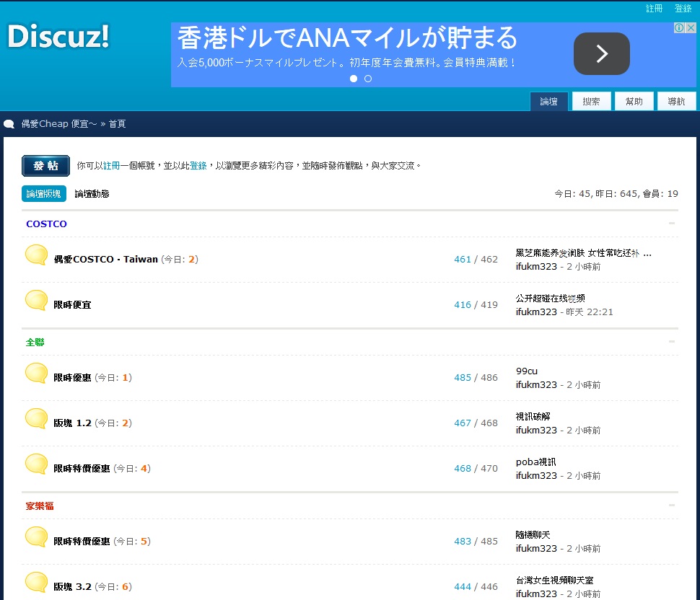Click the 468 thread count

coord(463,469)
